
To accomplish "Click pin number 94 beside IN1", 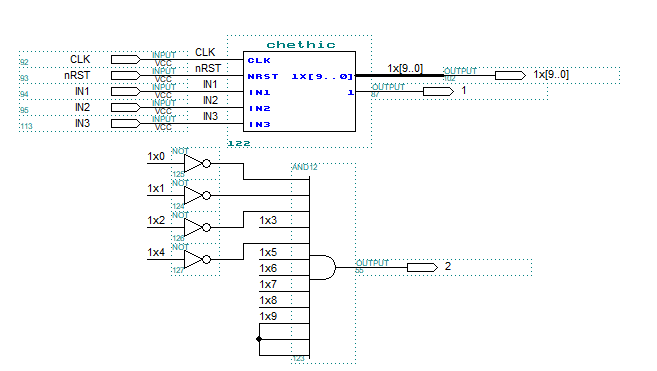I will (x=24, y=94).
